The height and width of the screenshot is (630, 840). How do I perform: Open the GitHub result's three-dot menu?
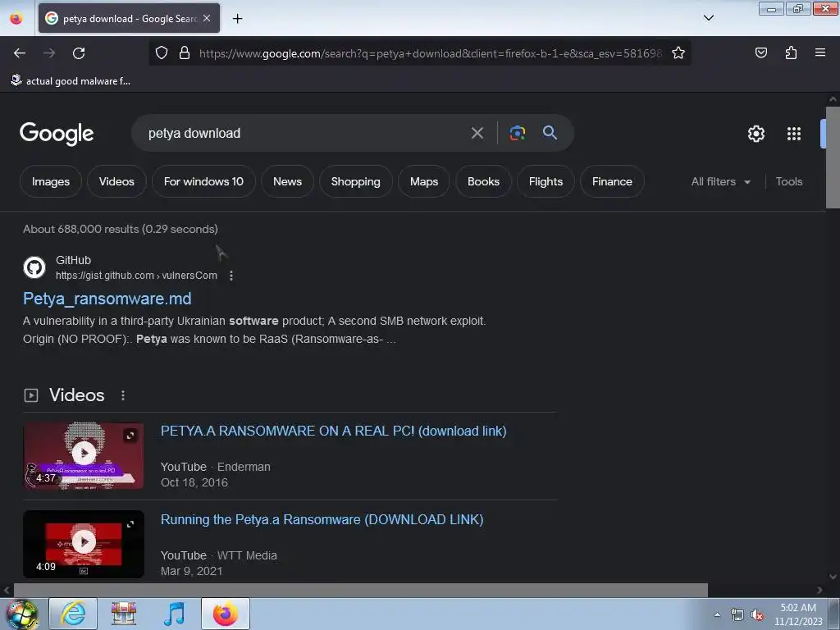pos(231,276)
